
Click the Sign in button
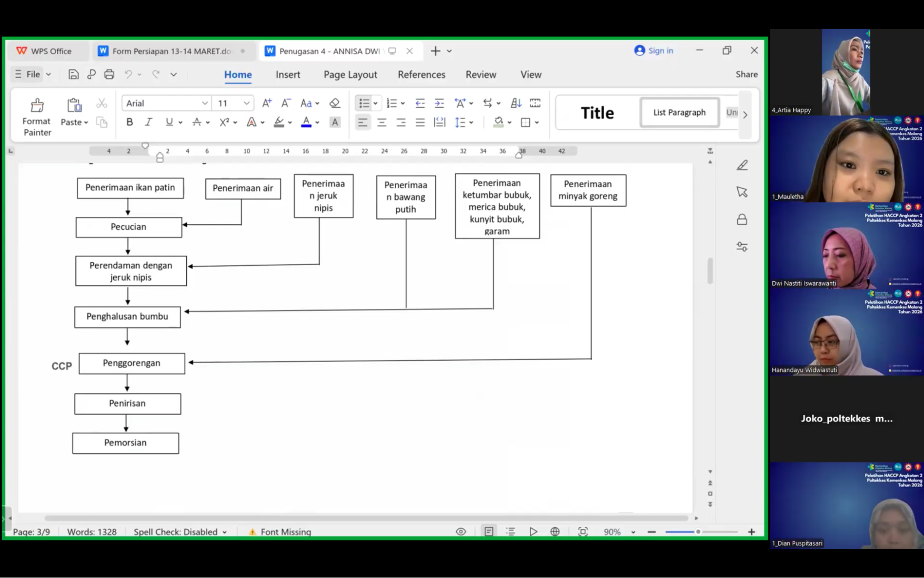click(654, 50)
